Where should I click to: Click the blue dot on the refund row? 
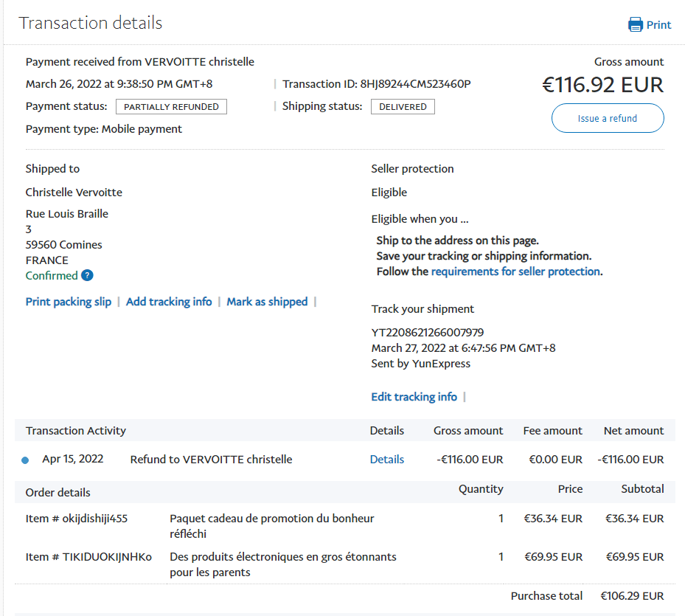pos(25,460)
